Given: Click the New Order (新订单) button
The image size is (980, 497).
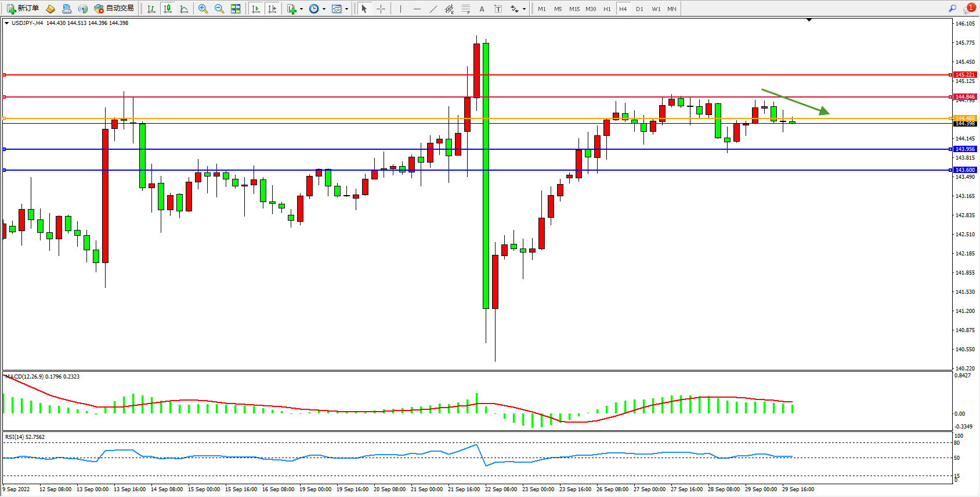Looking at the screenshot, I should [x=23, y=9].
